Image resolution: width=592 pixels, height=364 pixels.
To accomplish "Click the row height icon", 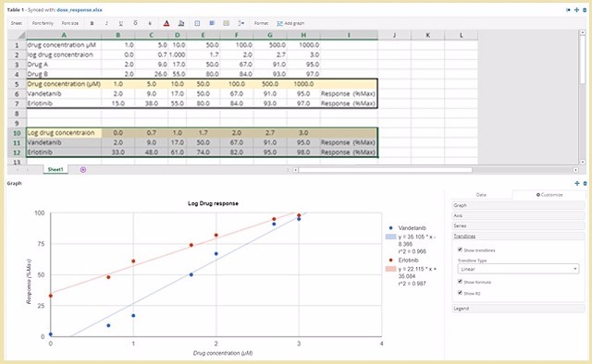I will (x=240, y=23).
